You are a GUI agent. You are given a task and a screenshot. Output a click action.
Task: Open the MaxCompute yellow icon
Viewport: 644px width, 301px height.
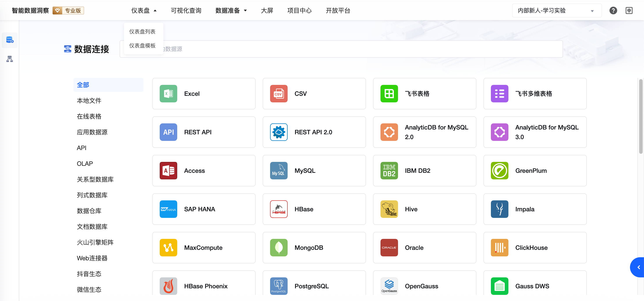pos(168,247)
